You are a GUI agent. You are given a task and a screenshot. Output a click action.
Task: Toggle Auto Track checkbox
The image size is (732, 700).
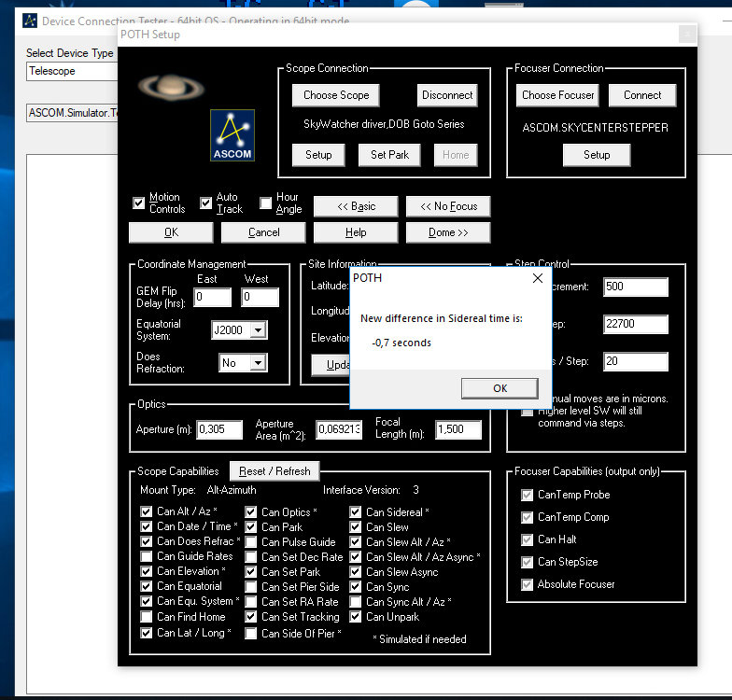coord(205,203)
